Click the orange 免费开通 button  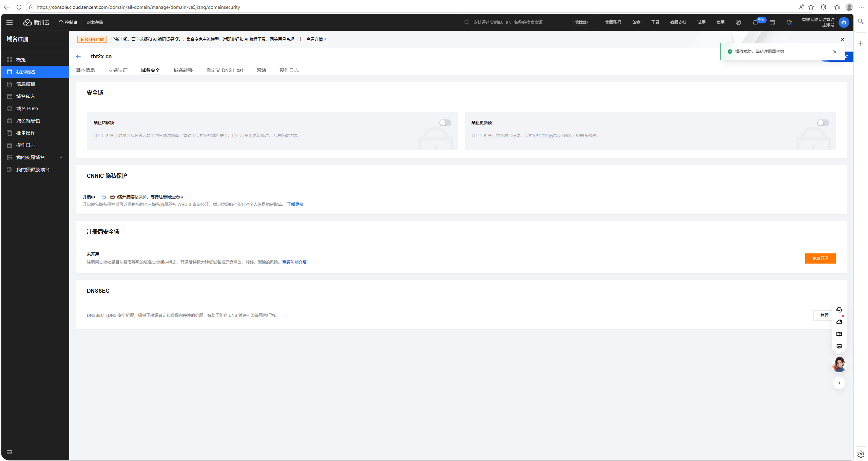(820, 258)
